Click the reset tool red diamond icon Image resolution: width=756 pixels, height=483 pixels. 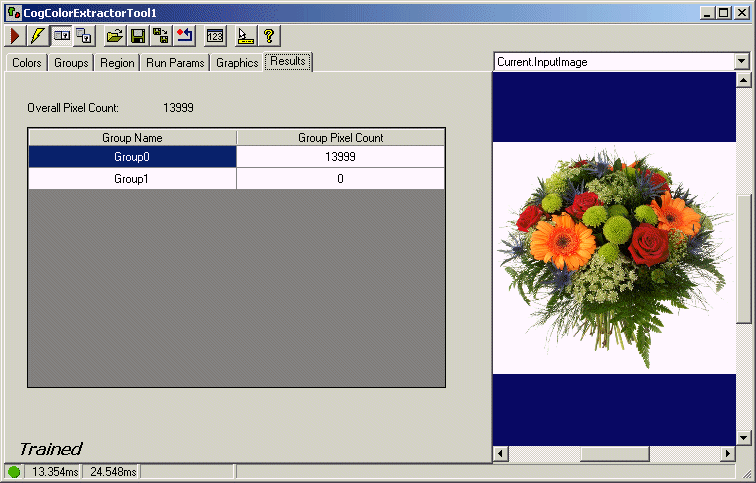[x=185, y=36]
